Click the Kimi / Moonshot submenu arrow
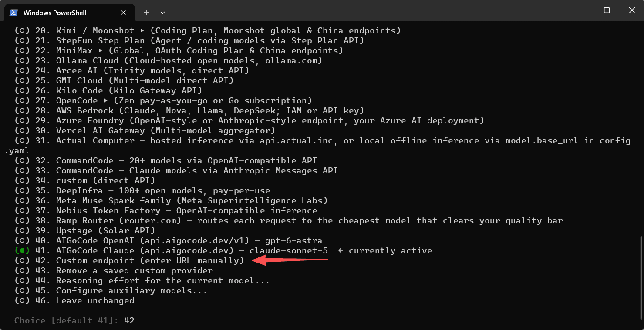 coord(142,31)
